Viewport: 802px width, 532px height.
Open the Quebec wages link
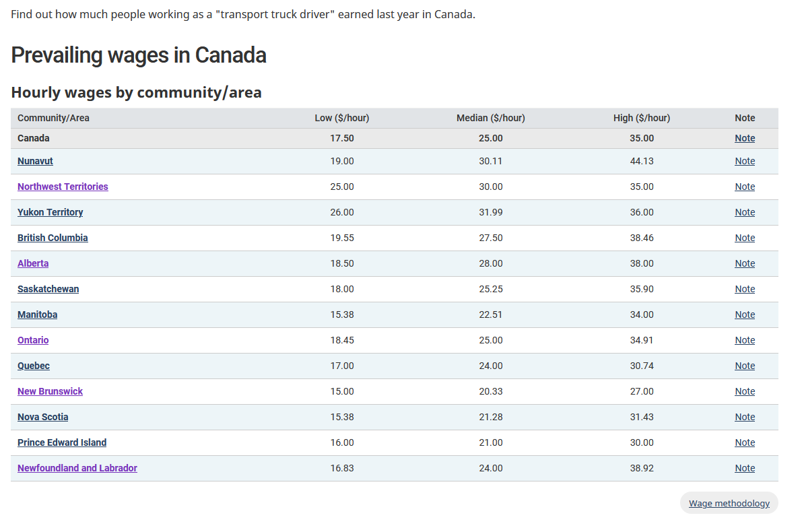pyautogui.click(x=34, y=366)
